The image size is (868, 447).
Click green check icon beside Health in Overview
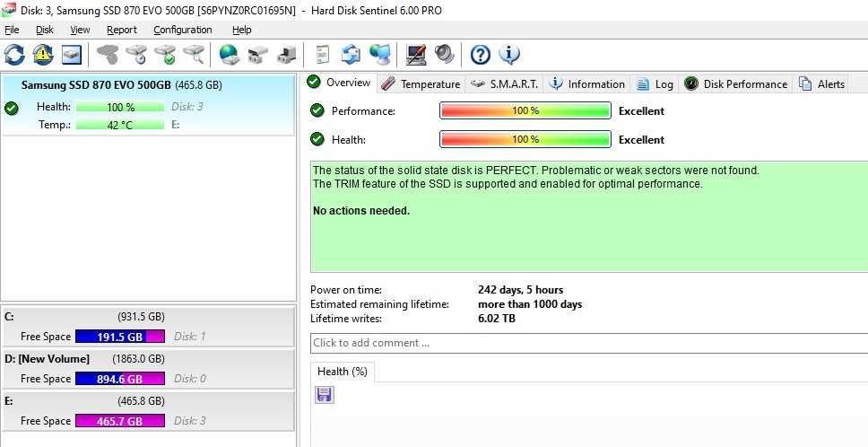(x=317, y=139)
